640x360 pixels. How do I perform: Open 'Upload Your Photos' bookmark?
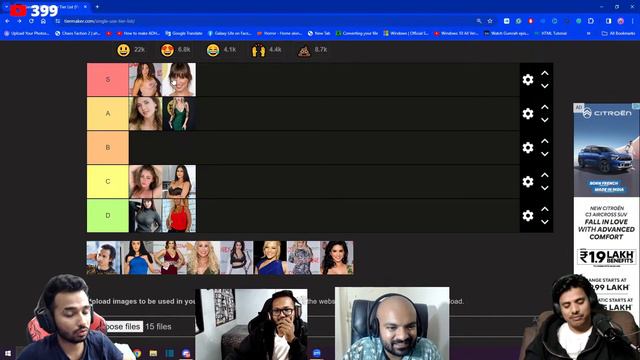point(27,33)
